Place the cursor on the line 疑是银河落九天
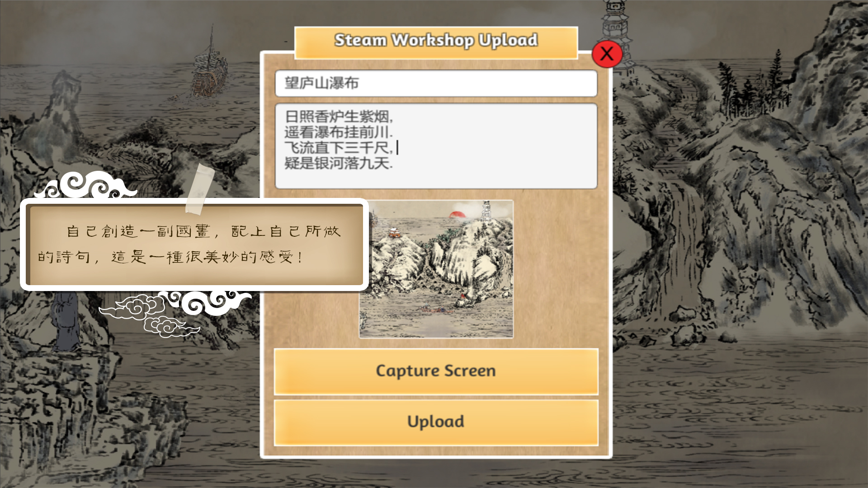Screen dimensions: 868x488 pos(338,163)
